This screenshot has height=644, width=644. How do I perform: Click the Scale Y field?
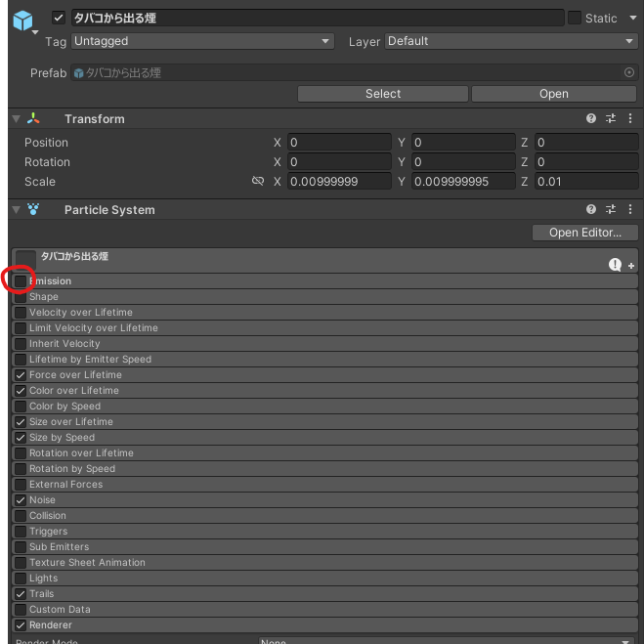pyautogui.click(x=463, y=181)
